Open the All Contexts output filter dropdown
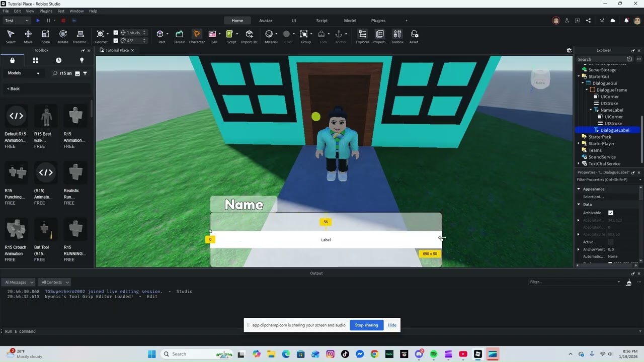 [x=55, y=282]
